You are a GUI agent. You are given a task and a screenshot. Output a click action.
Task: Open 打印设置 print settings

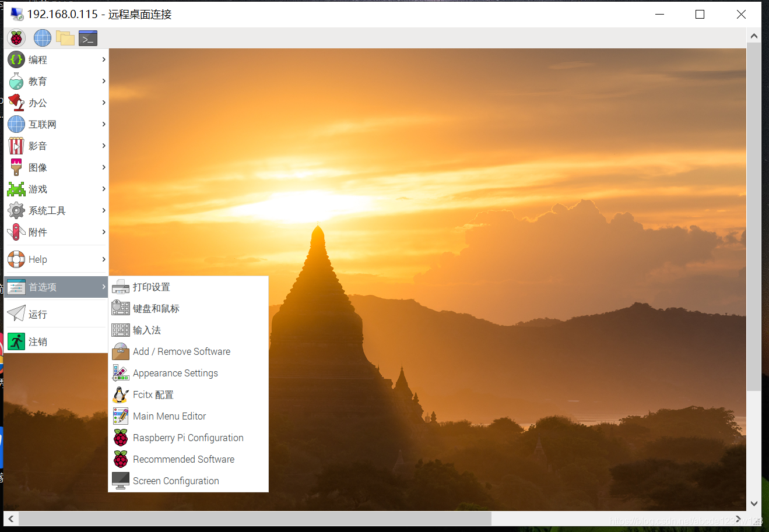tap(188, 287)
